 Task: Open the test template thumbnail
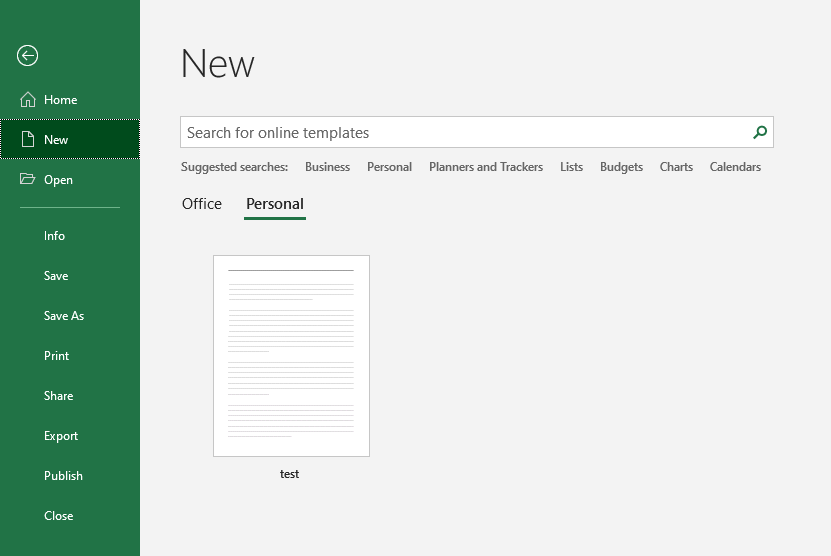291,356
